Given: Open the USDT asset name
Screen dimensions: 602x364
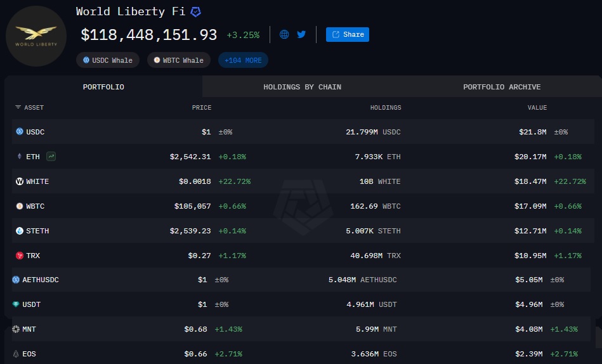Looking at the screenshot, I should 32,304.
